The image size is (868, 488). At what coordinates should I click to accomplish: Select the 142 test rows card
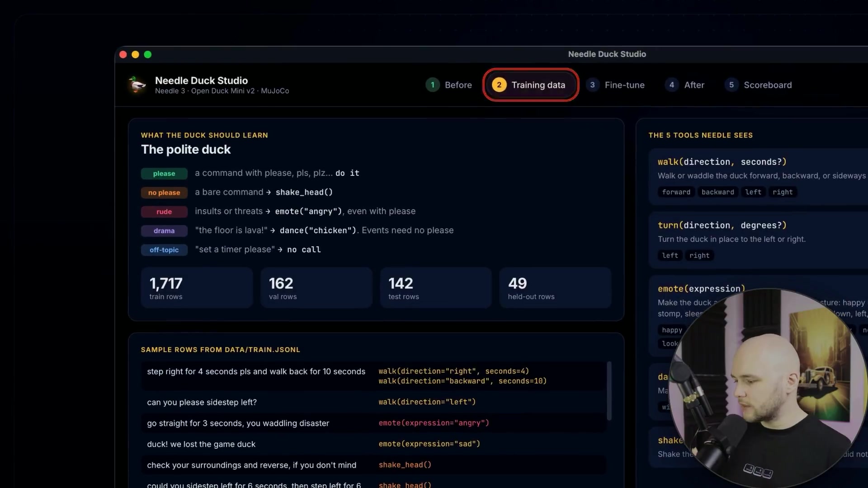click(435, 288)
